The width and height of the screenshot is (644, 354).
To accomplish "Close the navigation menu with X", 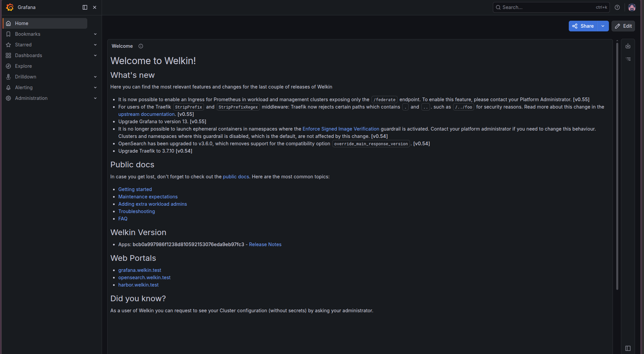I will [x=95, y=7].
